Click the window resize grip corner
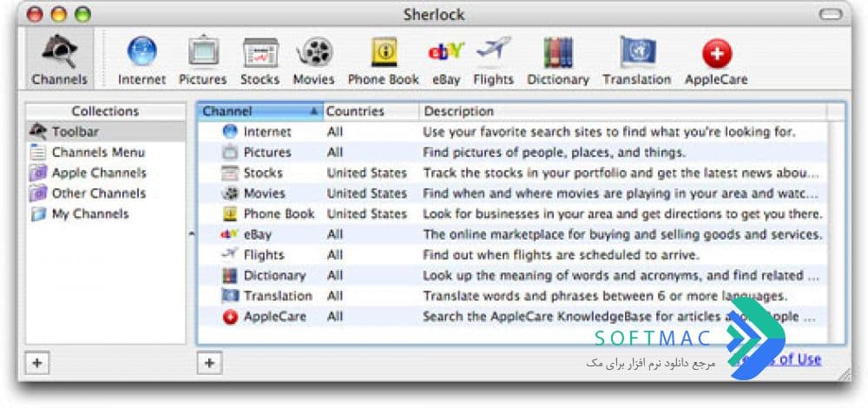 point(845,374)
